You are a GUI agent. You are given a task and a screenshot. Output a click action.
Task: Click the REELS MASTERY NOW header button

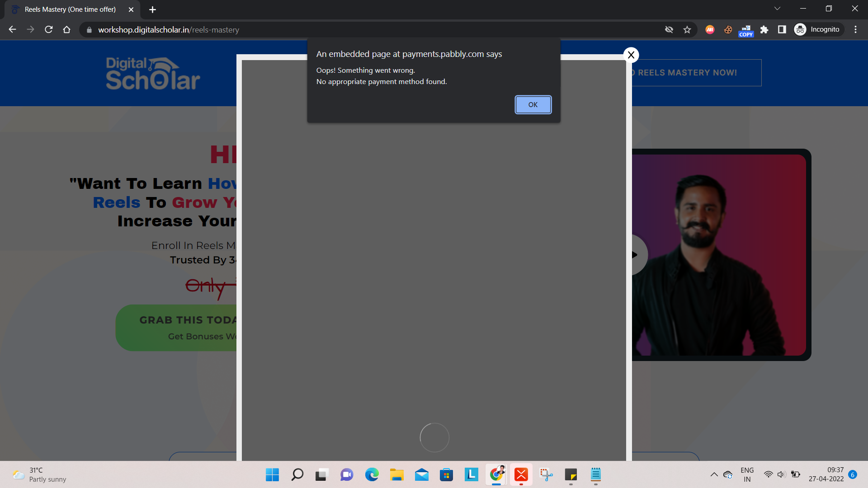click(696, 73)
